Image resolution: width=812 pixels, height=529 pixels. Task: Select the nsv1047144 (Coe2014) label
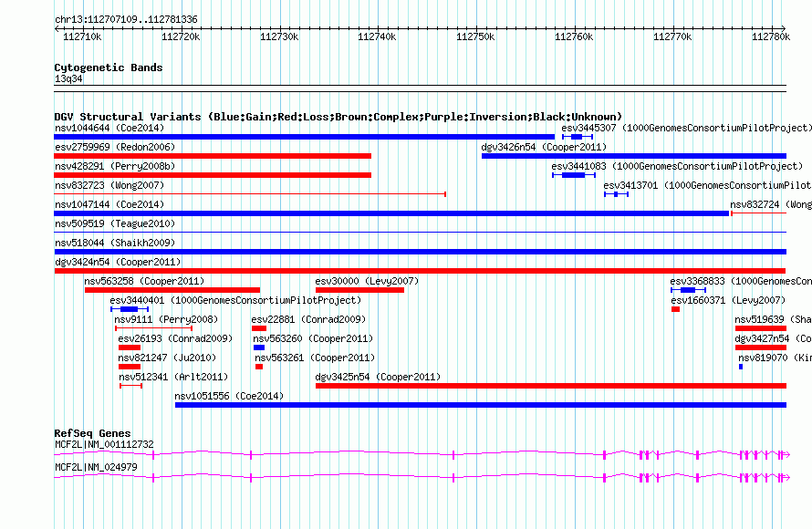pyautogui.click(x=109, y=204)
